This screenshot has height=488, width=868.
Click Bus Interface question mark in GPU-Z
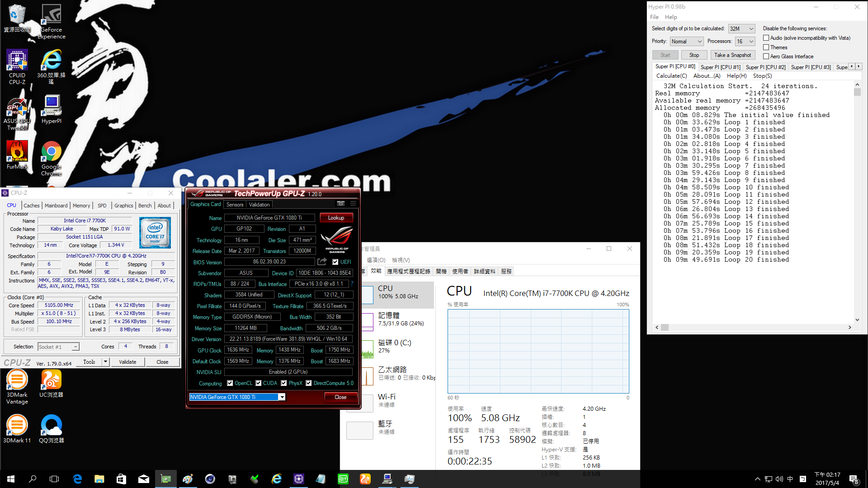coord(352,284)
